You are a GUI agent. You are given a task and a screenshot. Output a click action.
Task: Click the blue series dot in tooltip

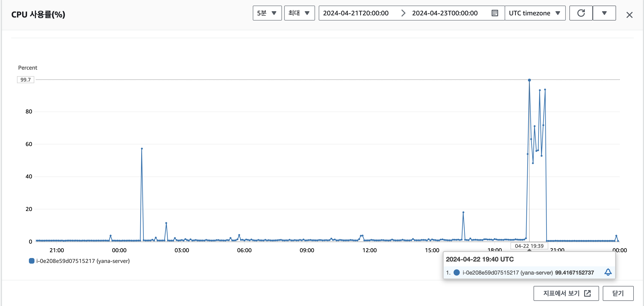(456, 272)
